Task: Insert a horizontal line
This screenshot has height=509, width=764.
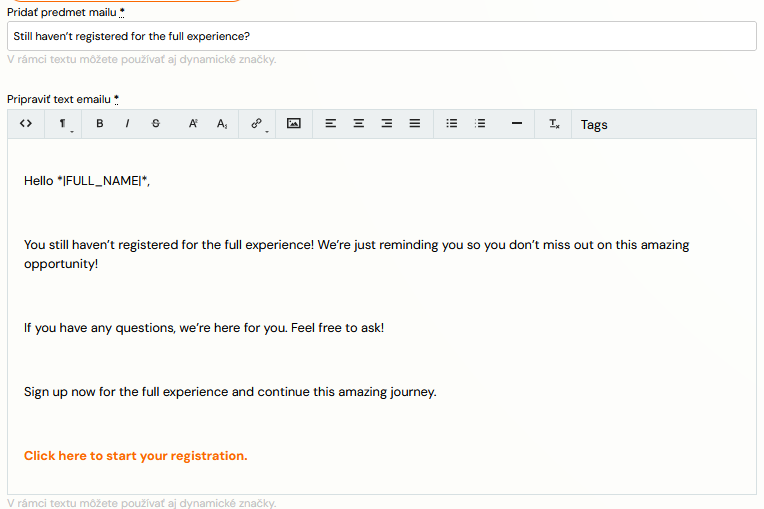Action: (517, 124)
